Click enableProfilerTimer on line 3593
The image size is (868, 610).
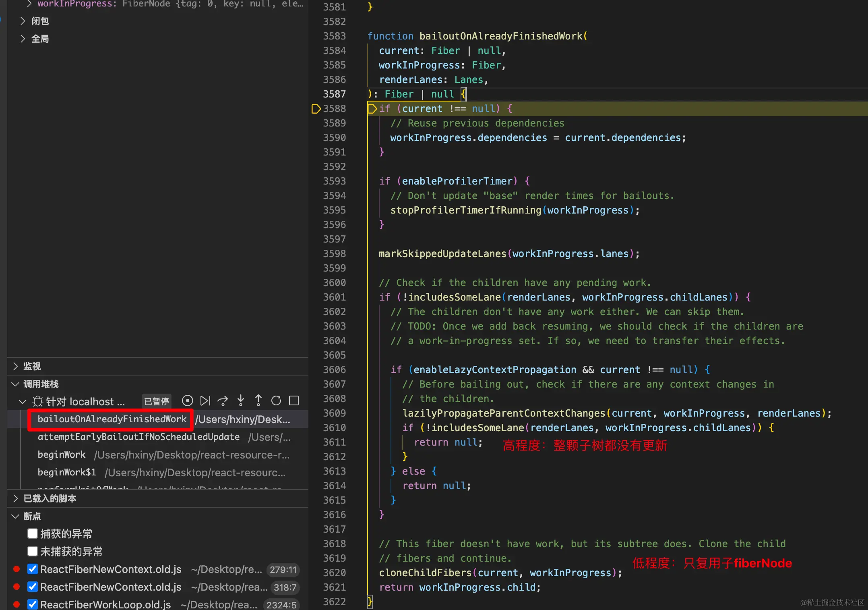tap(457, 181)
